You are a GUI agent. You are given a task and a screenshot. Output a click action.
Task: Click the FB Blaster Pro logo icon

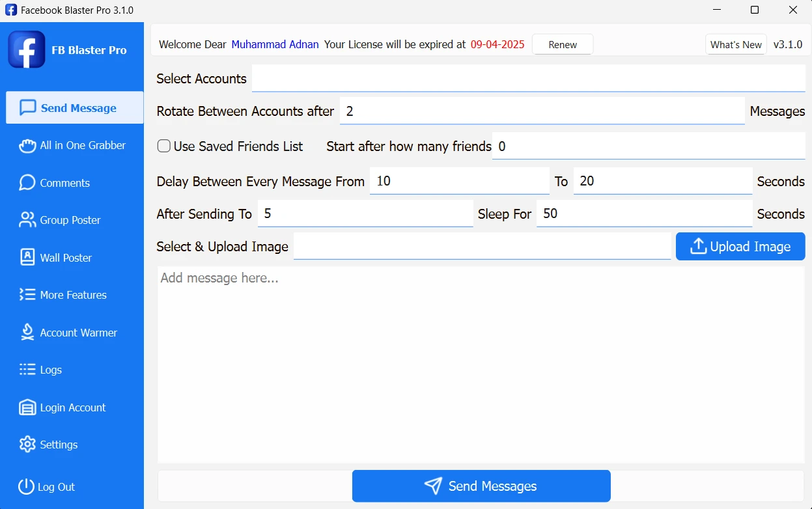[27, 49]
